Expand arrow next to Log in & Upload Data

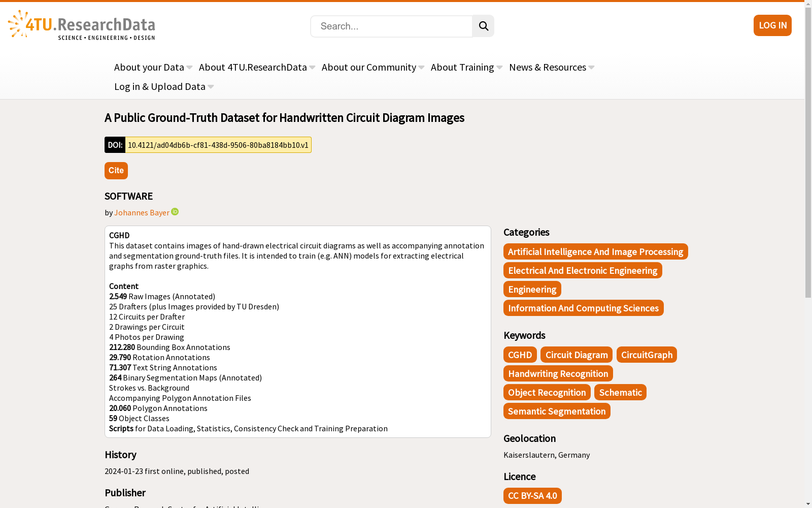click(x=211, y=87)
